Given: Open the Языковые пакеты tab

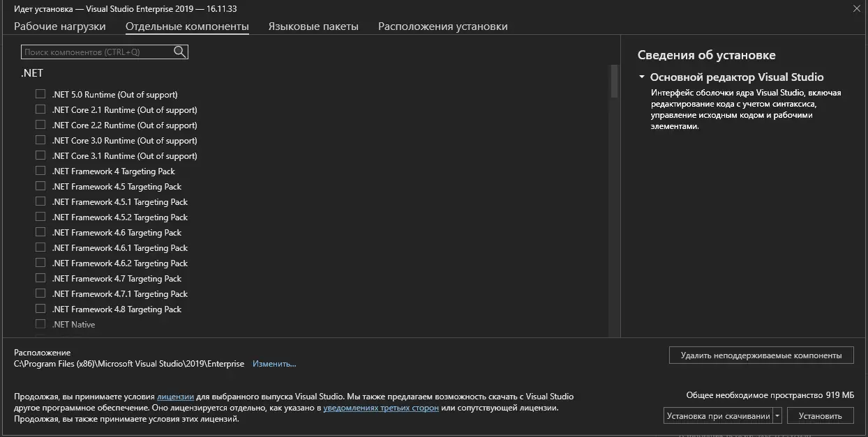Looking at the screenshot, I should 313,26.
